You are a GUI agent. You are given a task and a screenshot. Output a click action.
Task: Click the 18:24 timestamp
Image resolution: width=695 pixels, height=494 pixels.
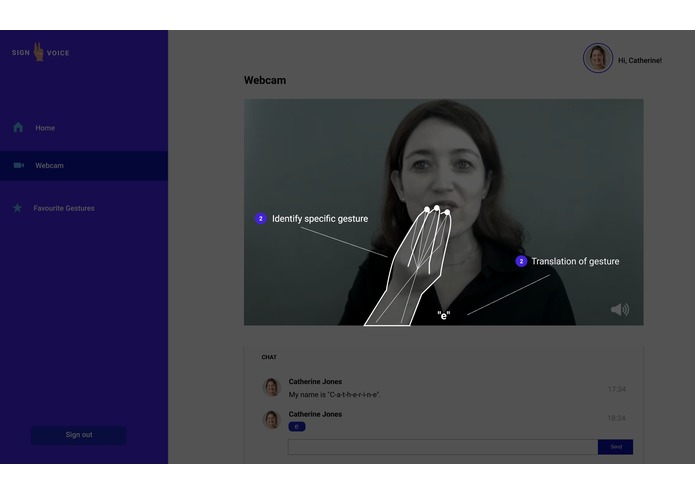pos(617,418)
